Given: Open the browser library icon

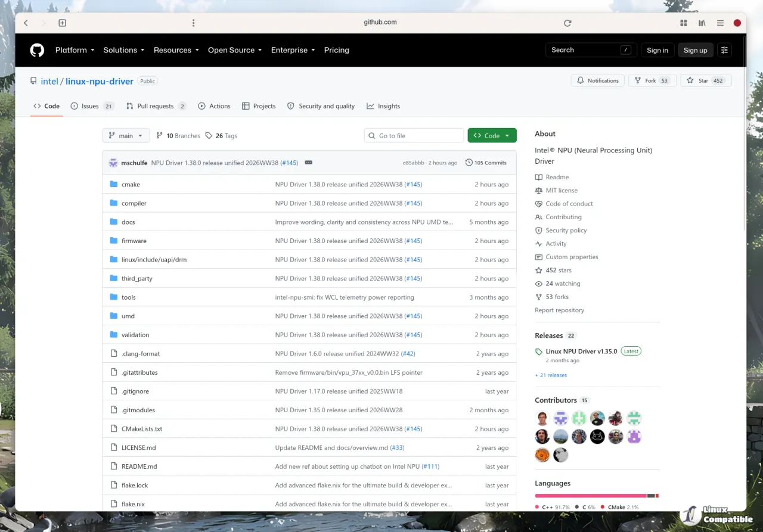Looking at the screenshot, I should (x=702, y=23).
